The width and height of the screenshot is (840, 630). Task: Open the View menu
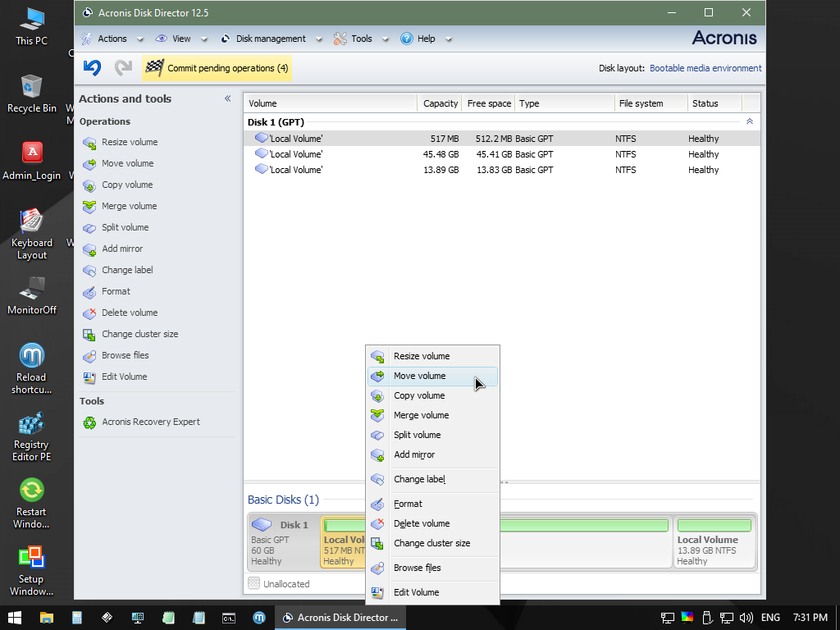(x=174, y=39)
